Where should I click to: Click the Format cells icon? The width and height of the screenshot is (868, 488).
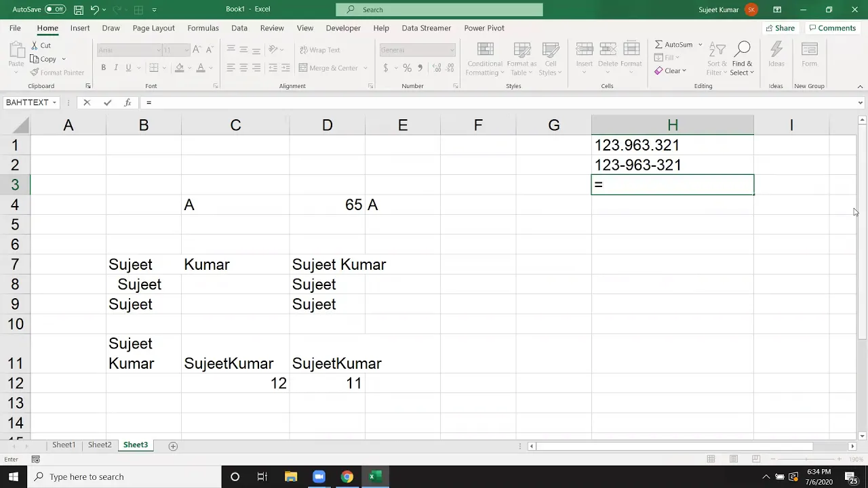[x=631, y=50]
